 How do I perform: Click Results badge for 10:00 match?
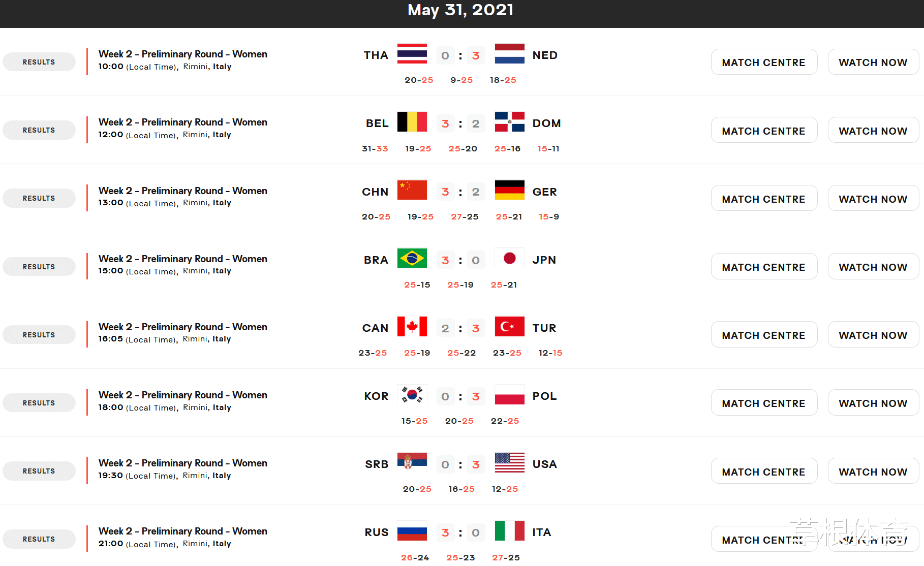click(x=39, y=62)
